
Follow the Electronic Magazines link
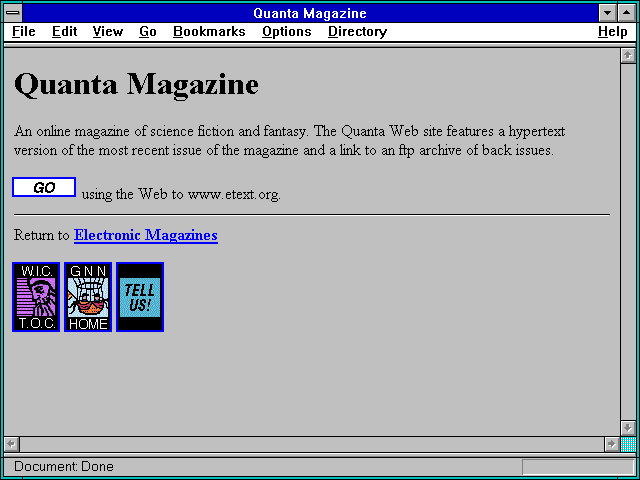click(x=146, y=235)
